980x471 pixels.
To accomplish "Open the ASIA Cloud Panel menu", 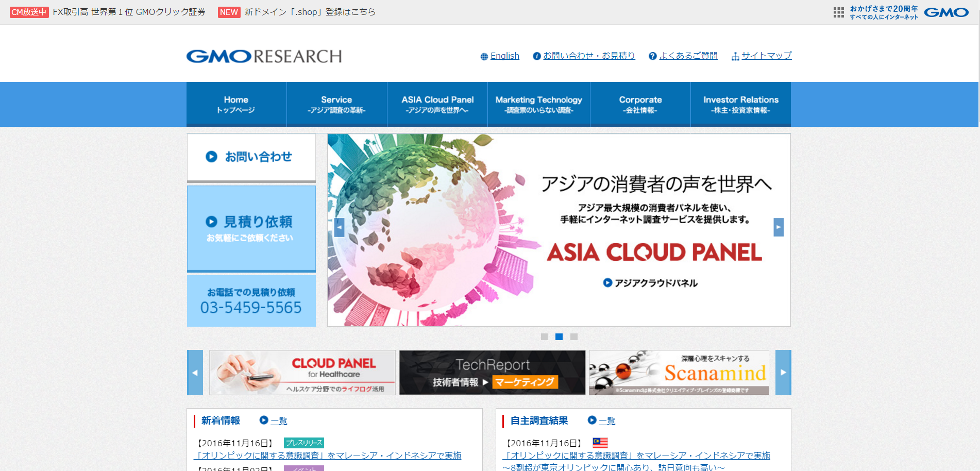I will tap(437, 104).
